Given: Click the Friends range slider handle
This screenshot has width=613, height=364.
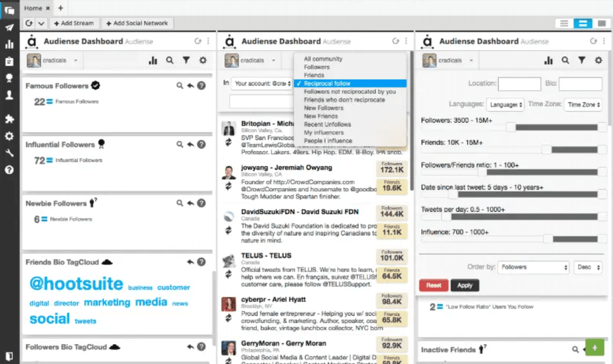Looking at the screenshot, I should [546, 149].
